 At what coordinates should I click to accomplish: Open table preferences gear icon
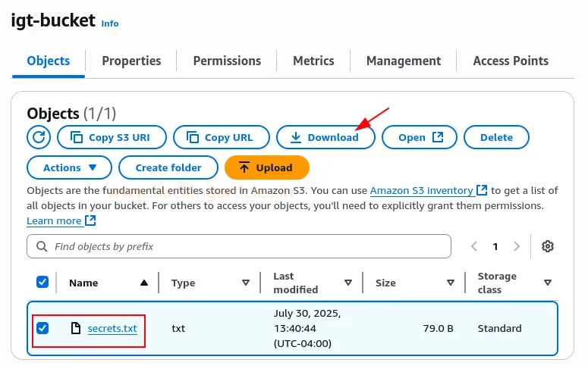click(x=548, y=246)
